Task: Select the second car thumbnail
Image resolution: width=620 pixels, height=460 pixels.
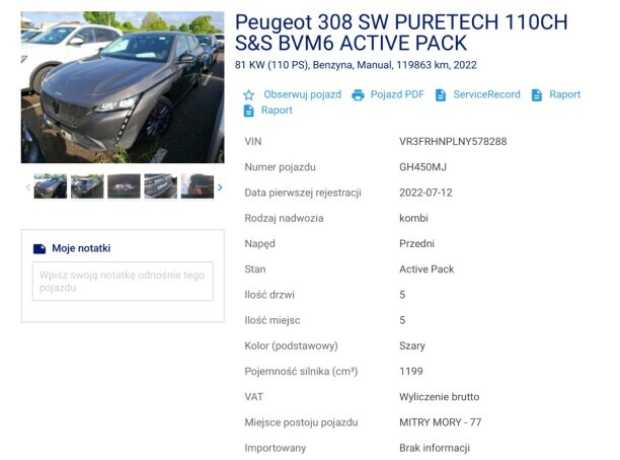Action: [x=87, y=186]
